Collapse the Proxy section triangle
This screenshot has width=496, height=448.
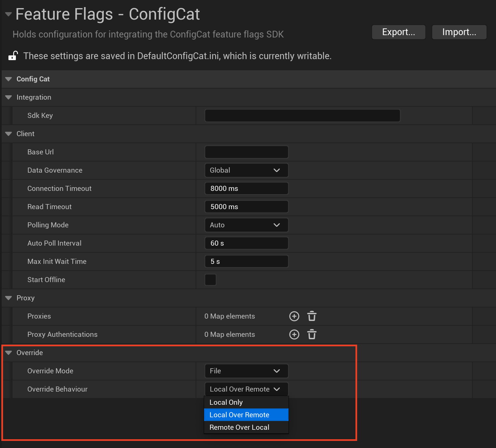click(x=8, y=298)
